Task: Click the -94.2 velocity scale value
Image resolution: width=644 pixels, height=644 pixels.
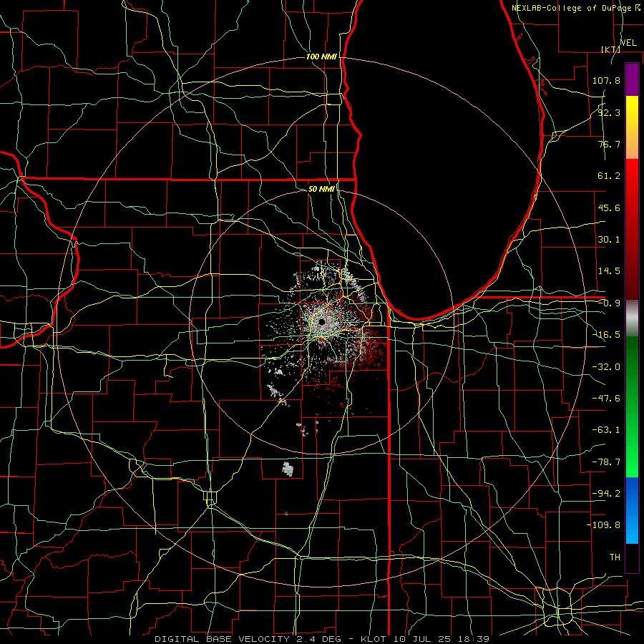Action: click(x=606, y=494)
